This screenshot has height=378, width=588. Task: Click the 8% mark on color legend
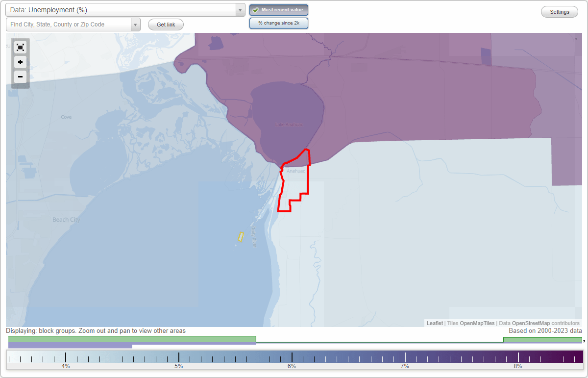pos(518,366)
